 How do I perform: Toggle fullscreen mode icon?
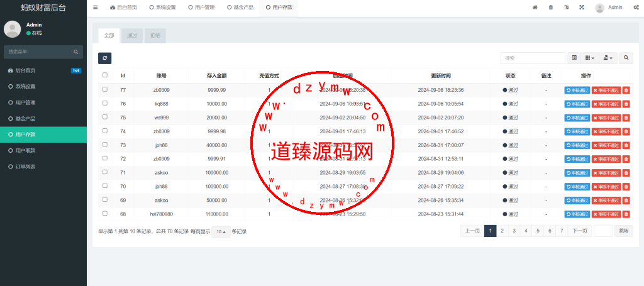582,8
